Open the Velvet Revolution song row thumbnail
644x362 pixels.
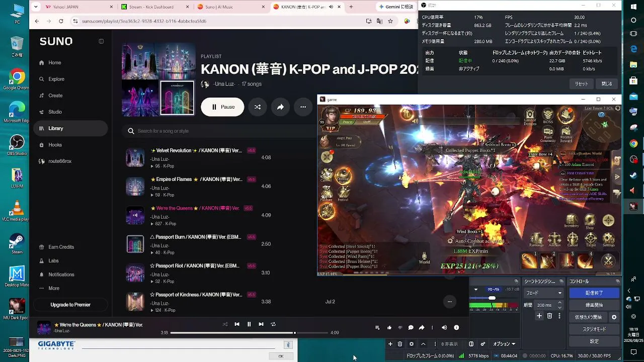tap(135, 158)
